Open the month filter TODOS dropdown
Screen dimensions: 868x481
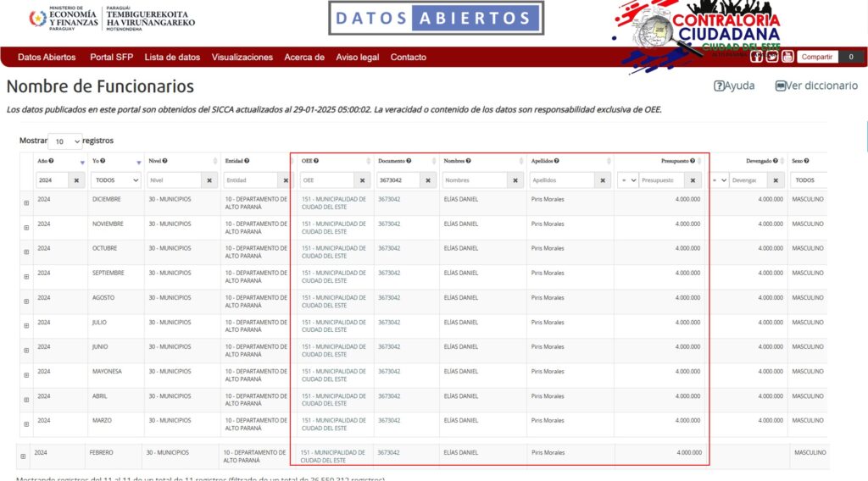(116, 180)
